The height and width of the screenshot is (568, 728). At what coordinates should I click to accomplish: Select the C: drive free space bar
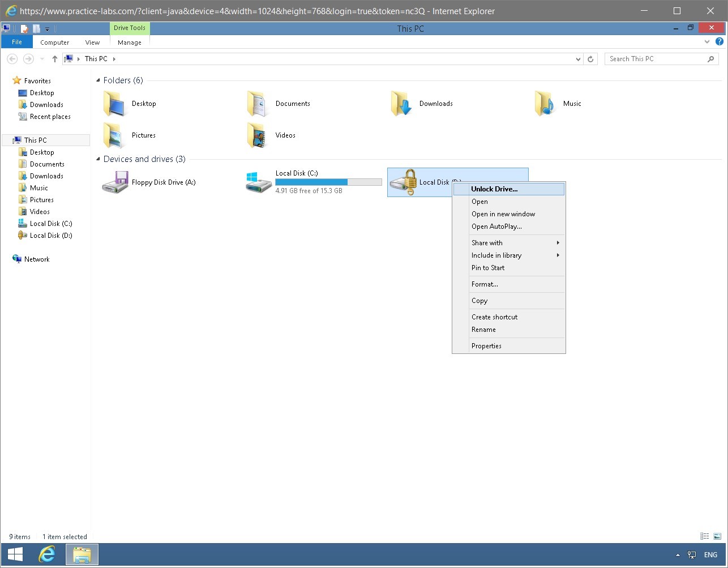tap(328, 182)
